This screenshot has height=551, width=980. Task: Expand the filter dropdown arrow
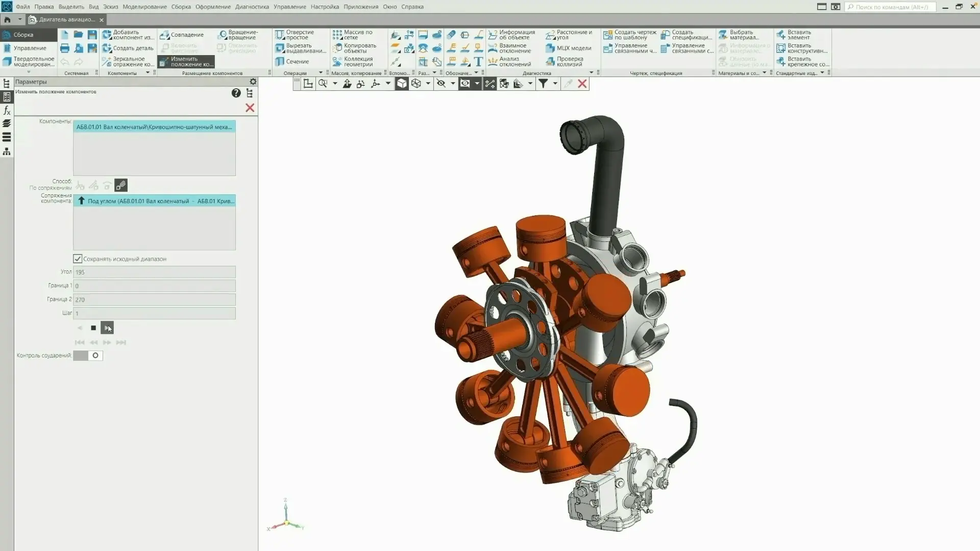pos(555,84)
